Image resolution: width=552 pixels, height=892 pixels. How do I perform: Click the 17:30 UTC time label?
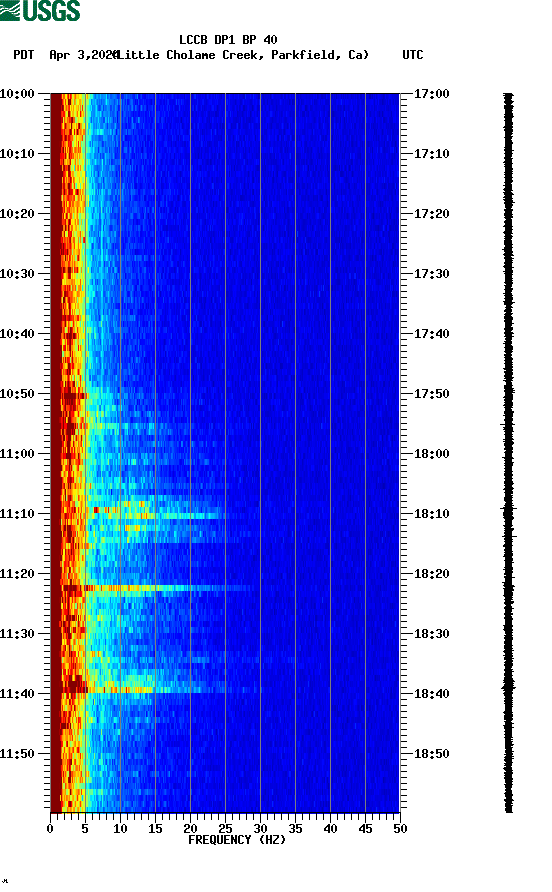(x=431, y=274)
